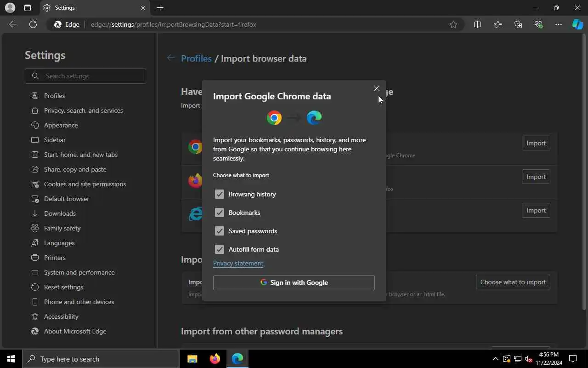Click Sign in with Google button
This screenshot has height=368, width=588.
pyautogui.click(x=294, y=282)
